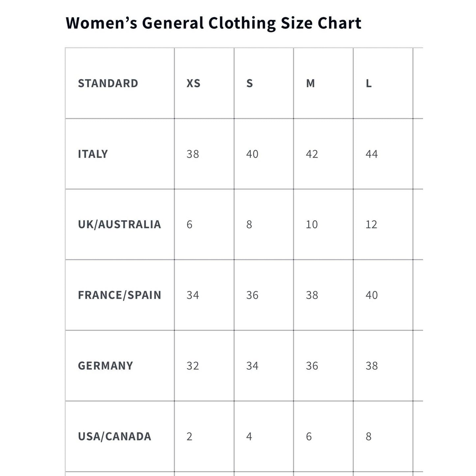Viewport: 476px width, 476px height.
Task: Click Italy size 44 in L column
Action: 372,154
